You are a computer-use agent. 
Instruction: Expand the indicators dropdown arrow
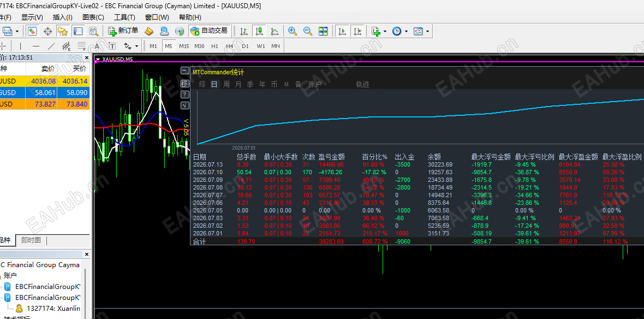(x=385, y=31)
